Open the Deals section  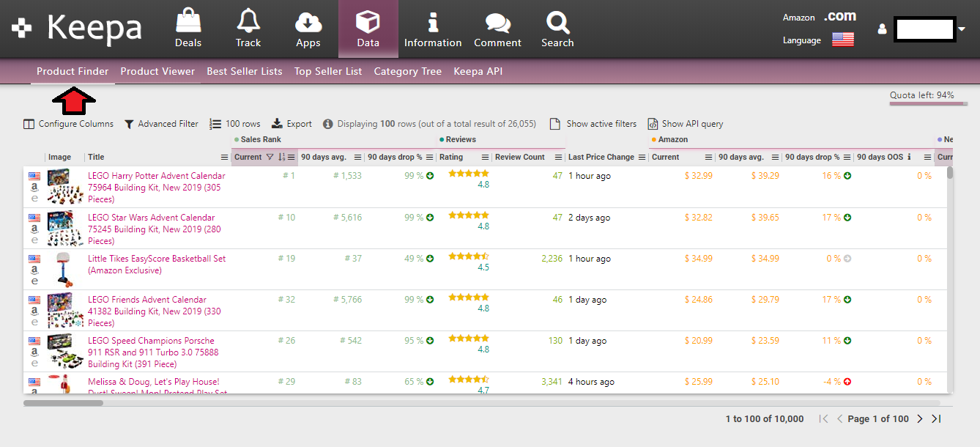click(188, 29)
